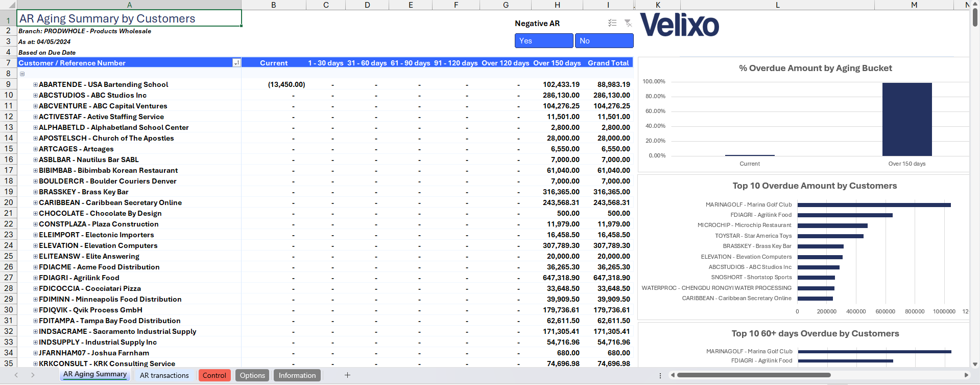Select the AR Aging Summary by Customers title cell

click(x=129, y=18)
